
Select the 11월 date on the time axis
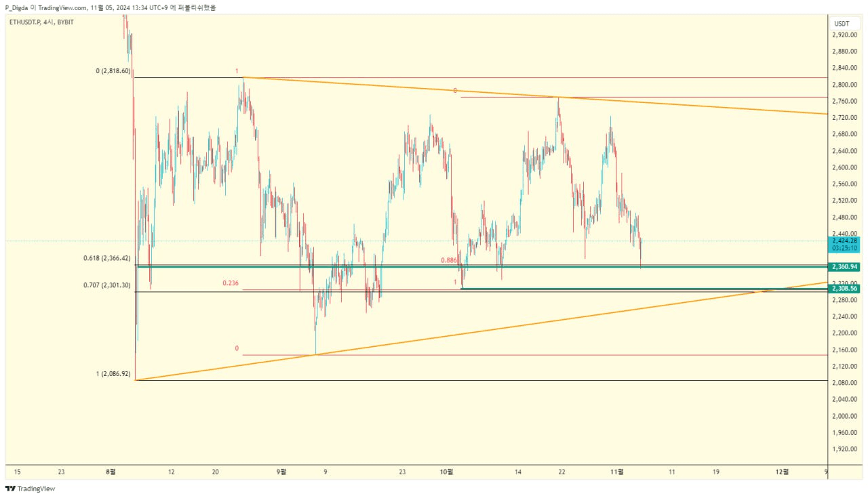[x=616, y=472]
